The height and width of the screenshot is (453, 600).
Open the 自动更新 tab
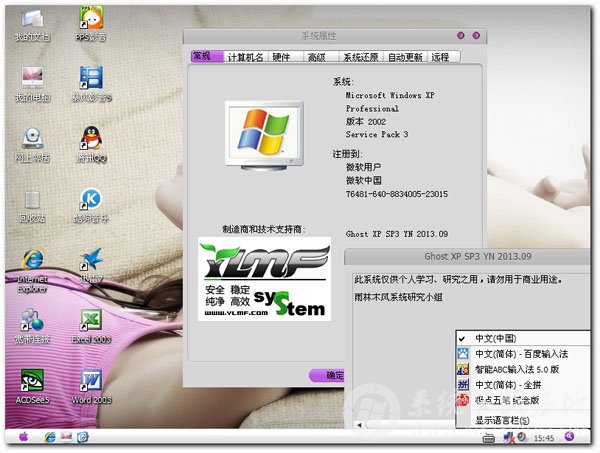click(405, 57)
